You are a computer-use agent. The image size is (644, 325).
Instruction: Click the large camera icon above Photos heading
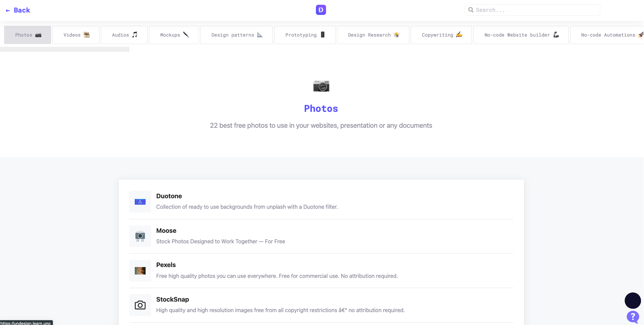[x=321, y=86]
